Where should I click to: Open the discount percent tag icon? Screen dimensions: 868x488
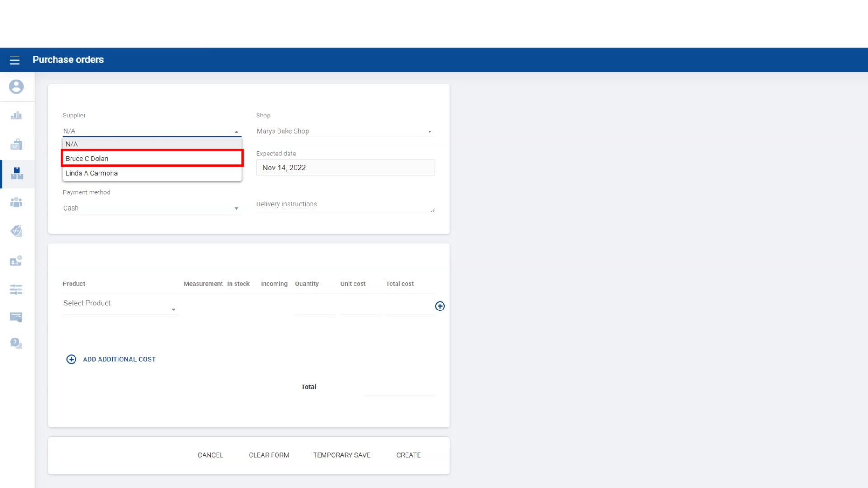click(x=16, y=231)
